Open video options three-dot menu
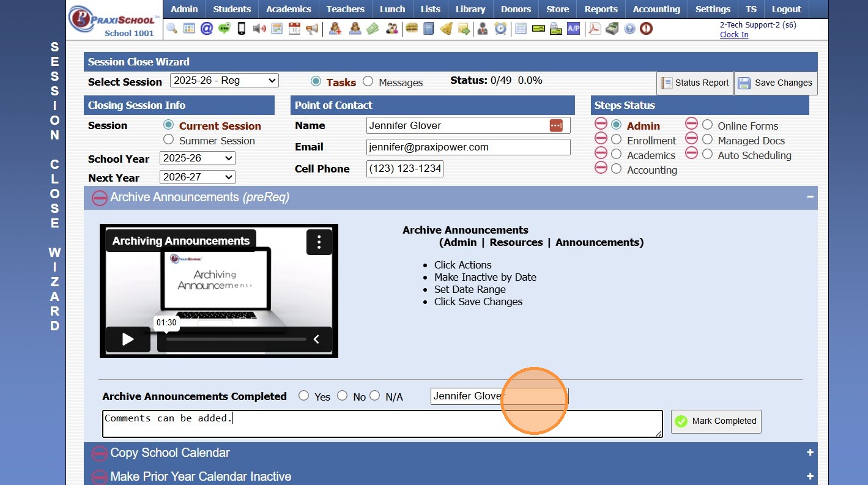The height and width of the screenshot is (485, 868). pyautogui.click(x=319, y=242)
